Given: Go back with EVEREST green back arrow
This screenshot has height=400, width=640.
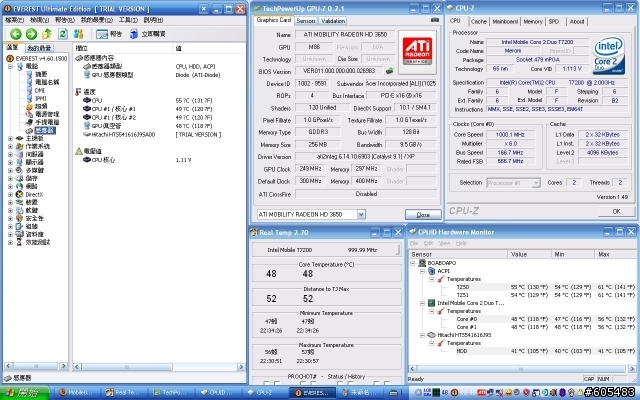Looking at the screenshot, I should coord(16,34).
